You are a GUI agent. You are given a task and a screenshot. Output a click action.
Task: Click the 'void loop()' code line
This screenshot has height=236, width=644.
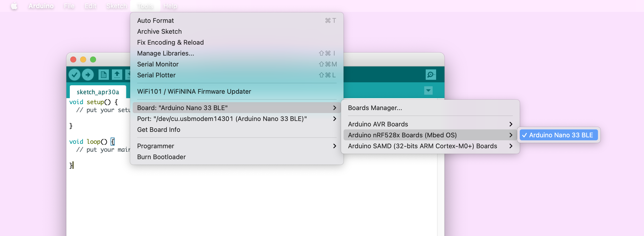(x=92, y=142)
